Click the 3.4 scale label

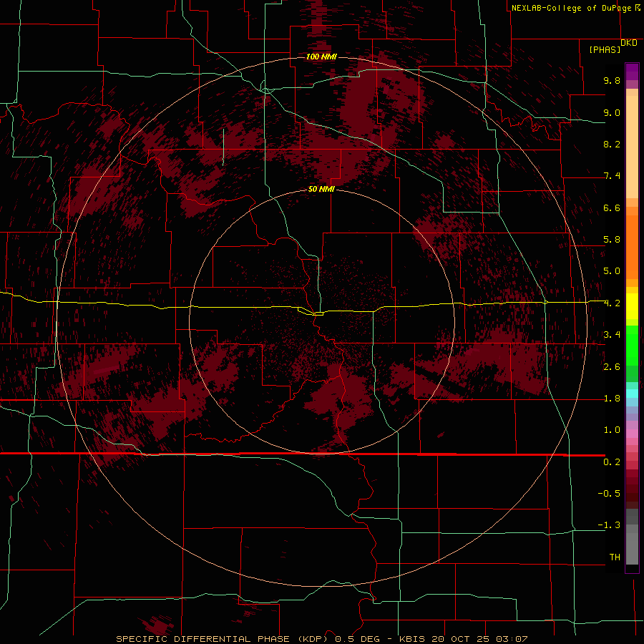point(612,335)
